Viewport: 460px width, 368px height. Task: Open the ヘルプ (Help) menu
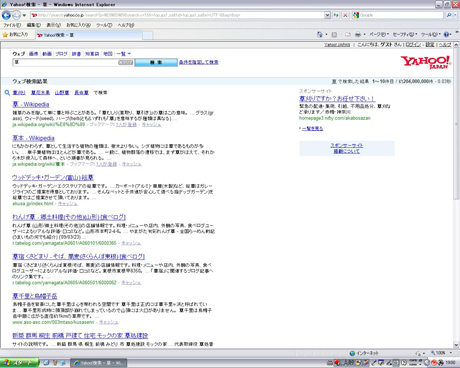point(126,25)
